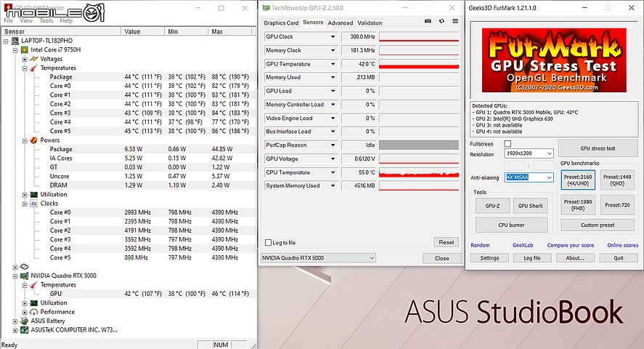Click the LAPTOP-TL182PHO computer icon
This screenshot has width=644, height=349.
pos(15,41)
